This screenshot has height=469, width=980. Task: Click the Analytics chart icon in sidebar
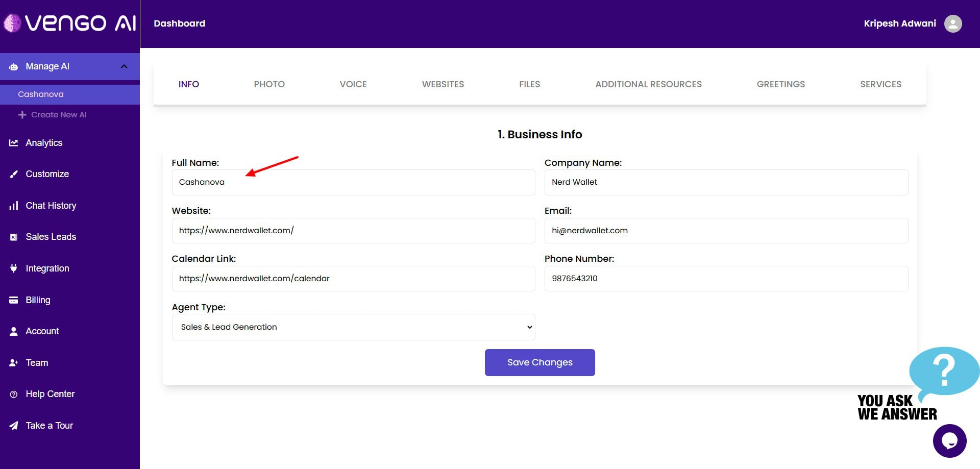pyautogui.click(x=14, y=143)
